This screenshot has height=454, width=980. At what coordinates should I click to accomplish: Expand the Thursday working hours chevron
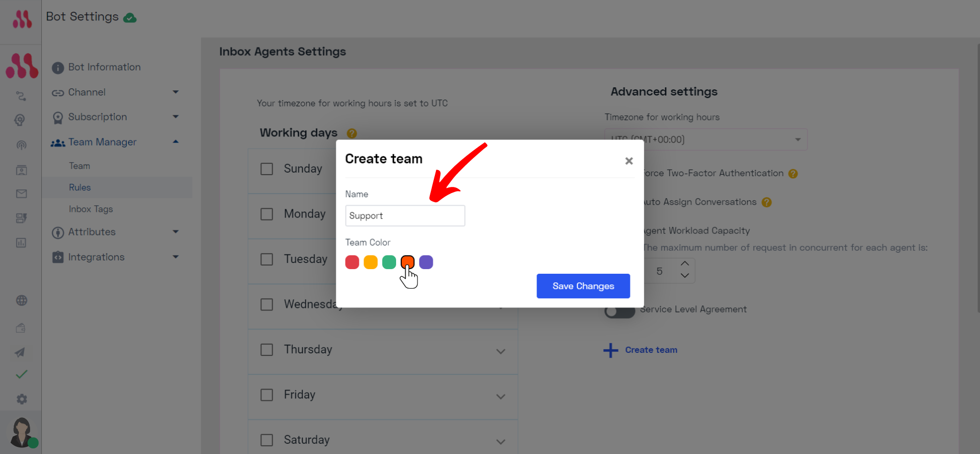(x=501, y=351)
